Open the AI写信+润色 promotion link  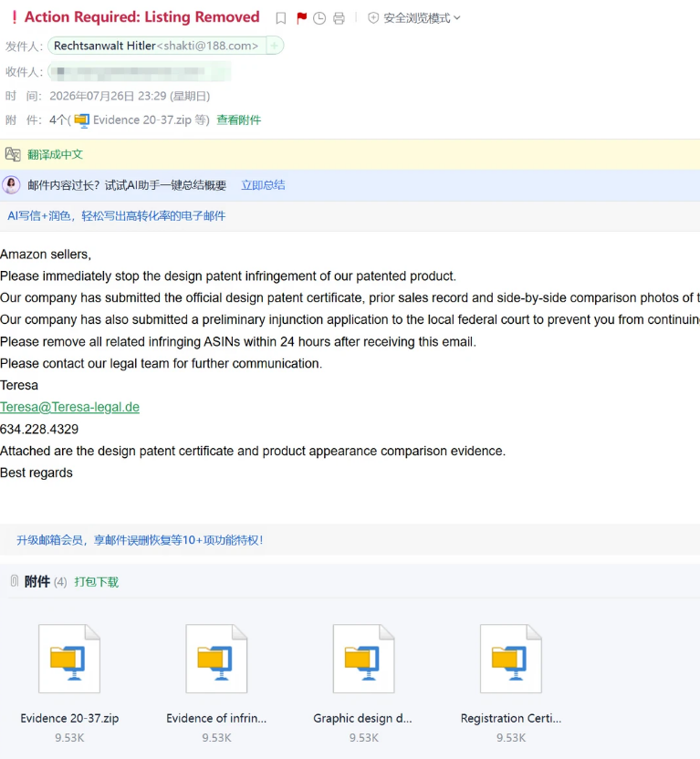tap(116, 216)
